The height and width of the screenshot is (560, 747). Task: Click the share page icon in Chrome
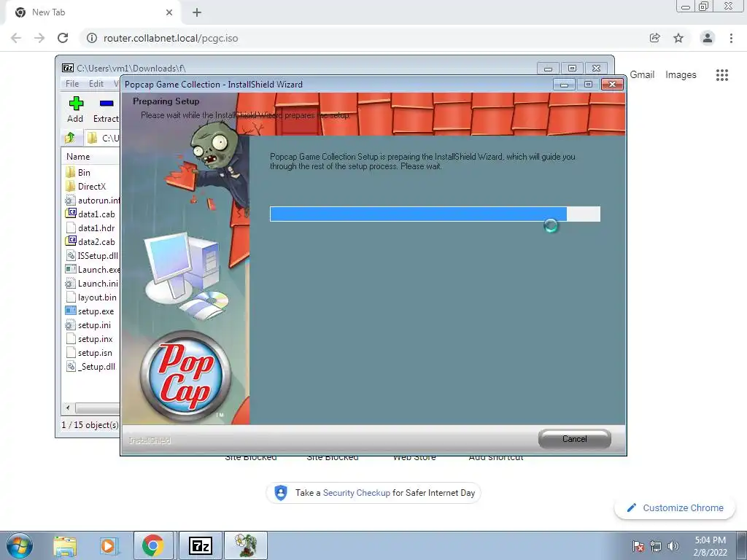(655, 38)
